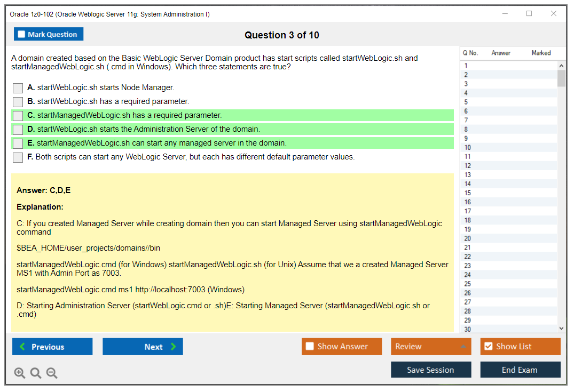Click the Q No. column header
Viewport: 574px width, 392px height.
click(470, 53)
